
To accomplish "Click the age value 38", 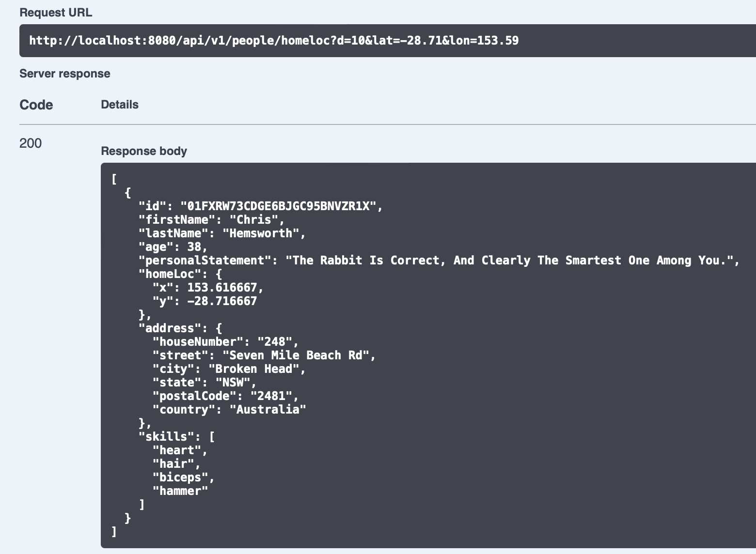I will (194, 247).
